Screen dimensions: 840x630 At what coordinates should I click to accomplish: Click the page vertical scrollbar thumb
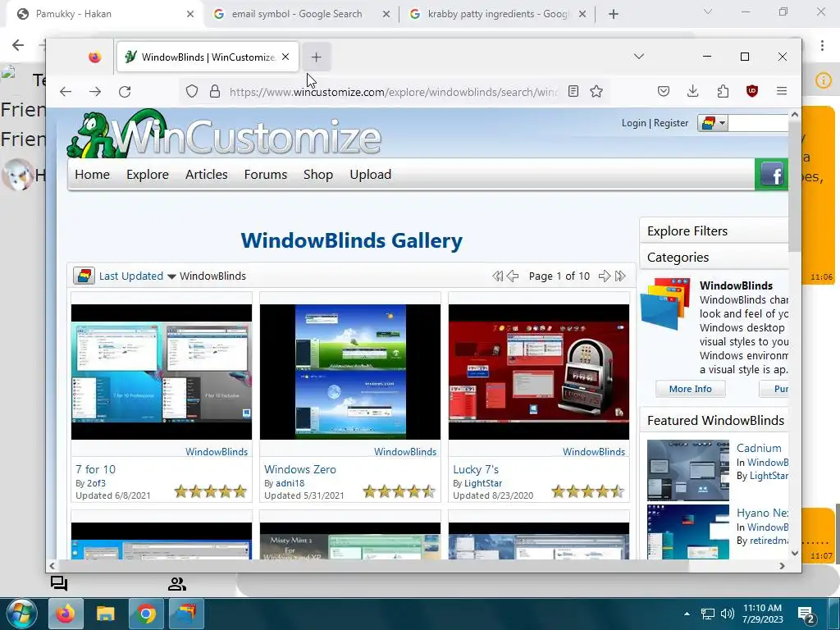[794, 186]
